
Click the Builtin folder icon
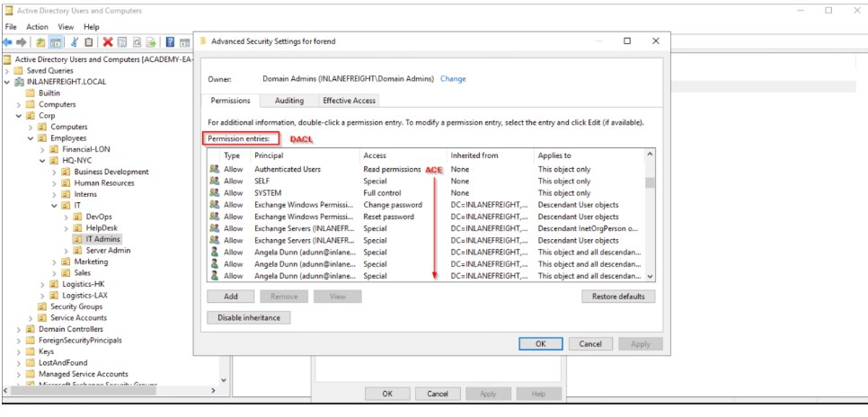tap(31, 93)
